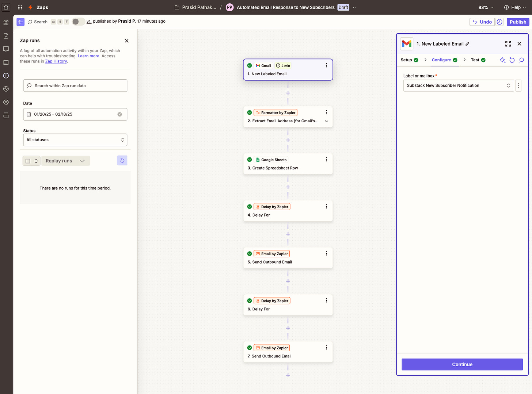Switch to the Configure tab

pos(445,60)
